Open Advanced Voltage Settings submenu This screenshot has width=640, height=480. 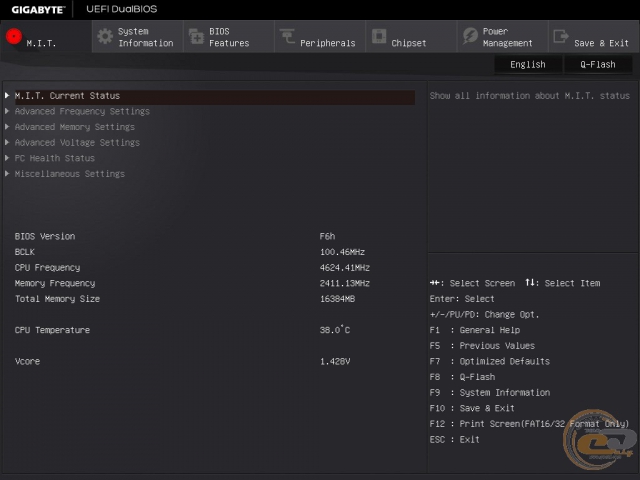[77, 143]
